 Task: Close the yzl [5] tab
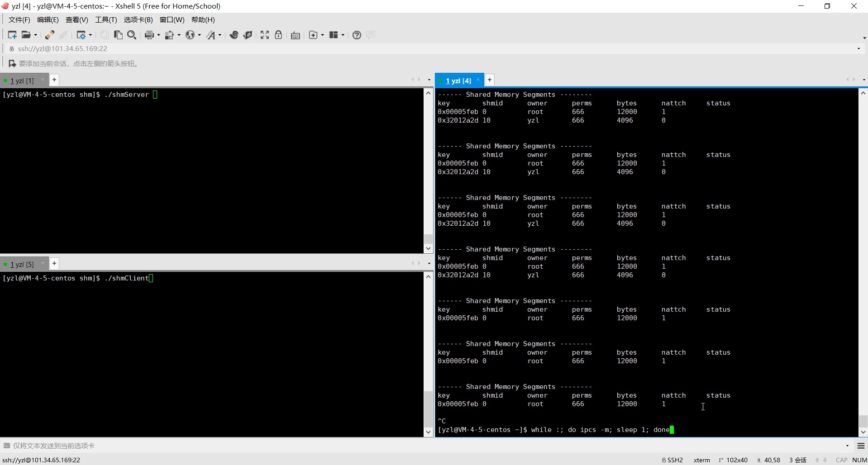click(x=43, y=264)
